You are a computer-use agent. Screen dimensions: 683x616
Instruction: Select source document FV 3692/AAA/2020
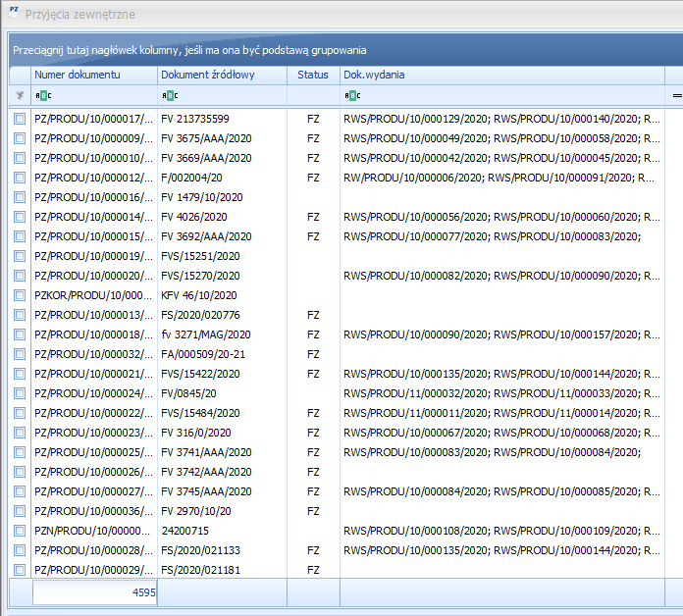[206, 236]
